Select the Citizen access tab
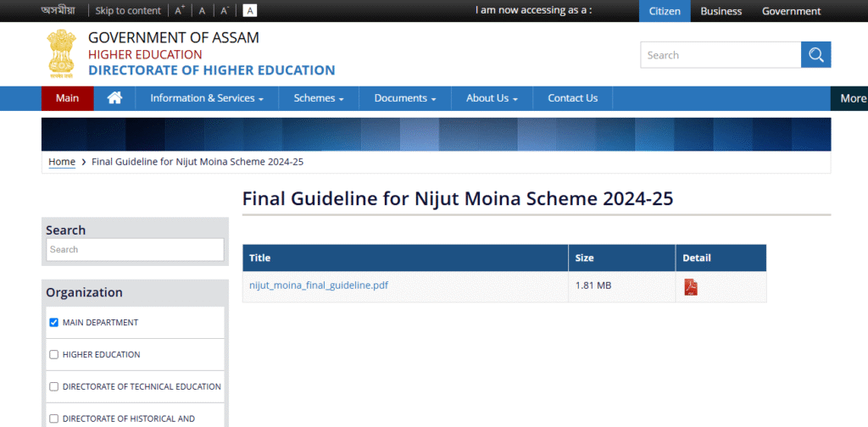The width and height of the screenshot is (868, 427). coord(665,11)
